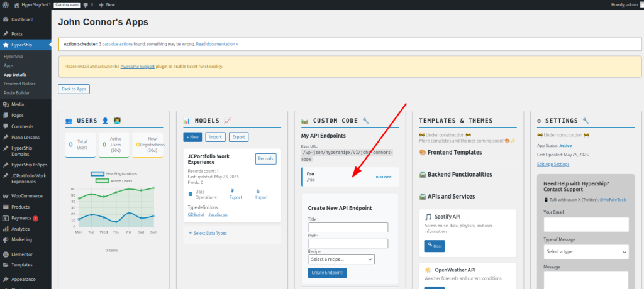Click New in the admin bar
The image size is (644, 289).
(x=107, y=4)
